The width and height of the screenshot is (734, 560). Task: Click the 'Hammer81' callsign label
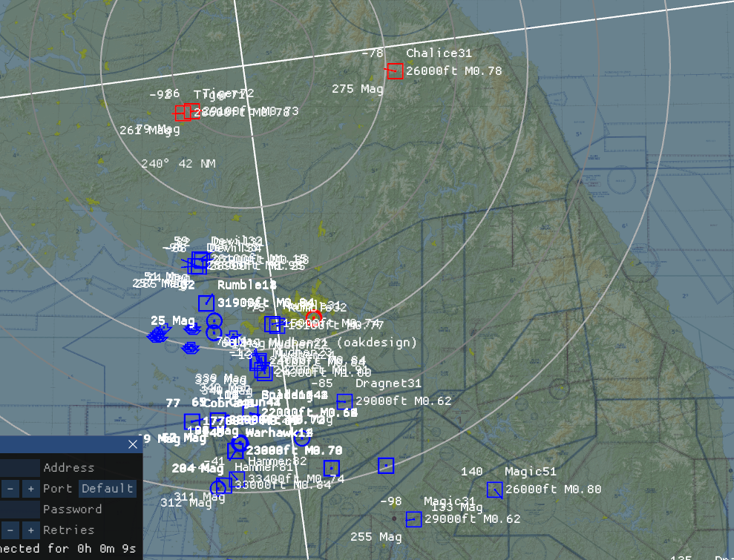pyautogui.click(x=263, y=467)
